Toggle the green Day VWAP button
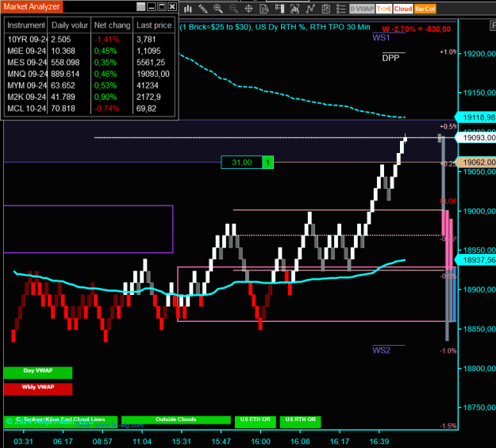Viewport: 496px width, 448px height. [x=38, y=373]
